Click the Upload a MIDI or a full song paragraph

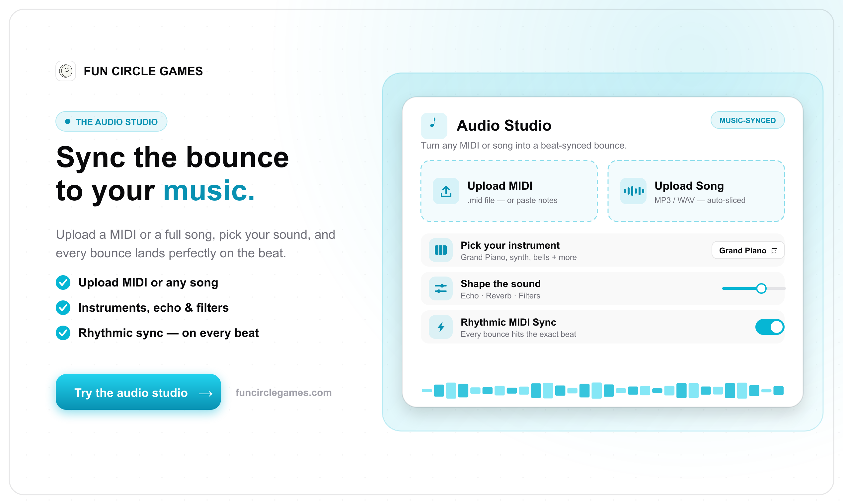(x=195, y=244)
